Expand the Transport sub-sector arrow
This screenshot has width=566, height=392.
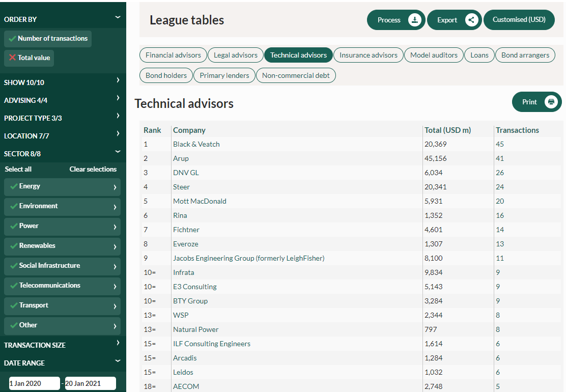(115, 306)
